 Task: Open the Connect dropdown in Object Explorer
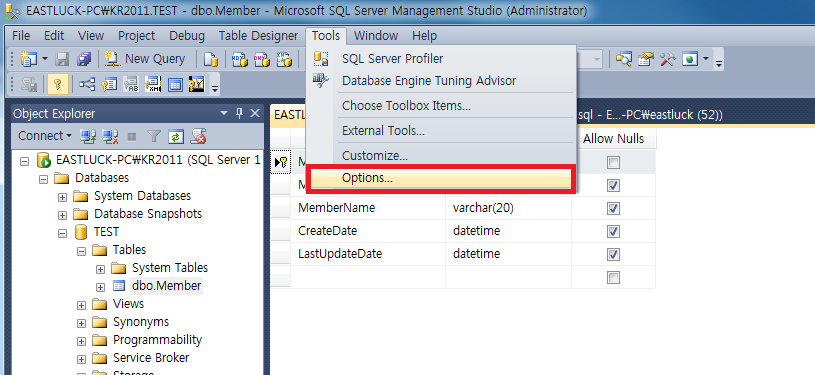45,136
